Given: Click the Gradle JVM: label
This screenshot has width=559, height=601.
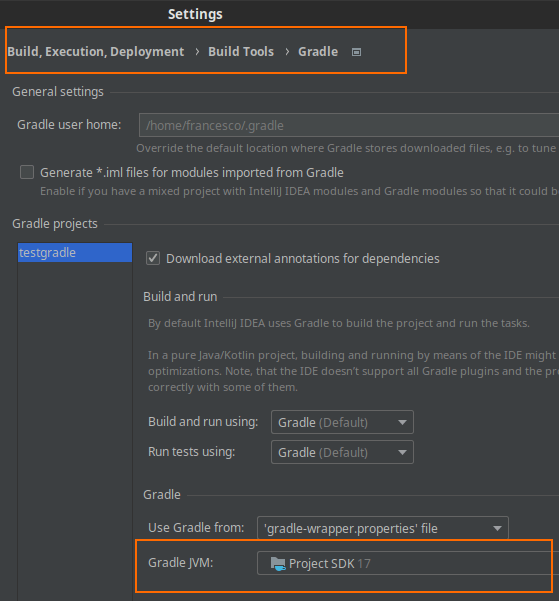Looking at the screenshot, I should (x=181, y=563).
